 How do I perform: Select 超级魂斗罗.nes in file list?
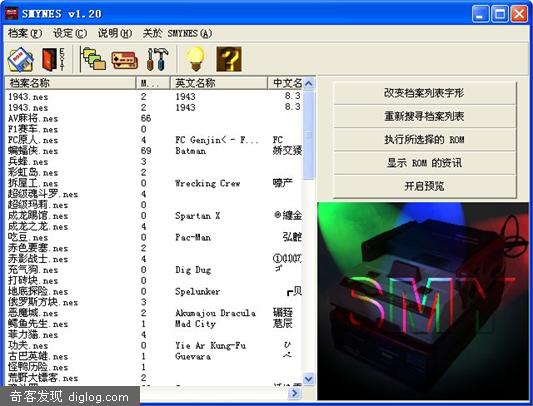pos(43,194)
